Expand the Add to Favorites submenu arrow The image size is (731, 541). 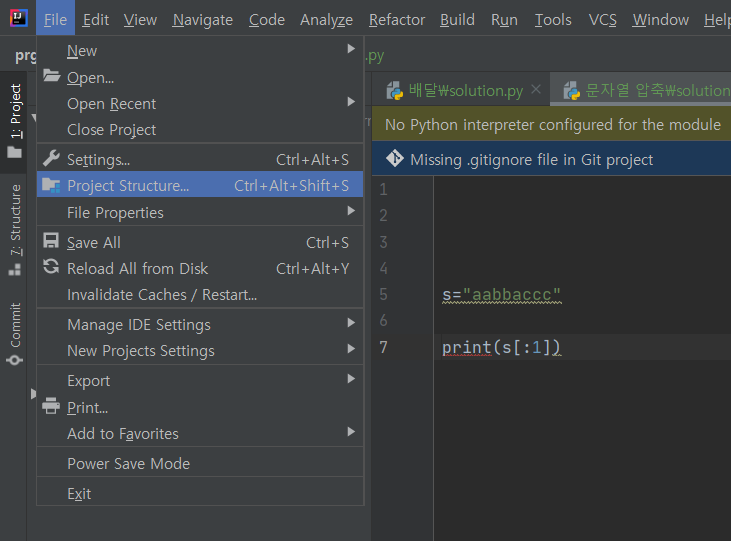[x=351, y=432]
